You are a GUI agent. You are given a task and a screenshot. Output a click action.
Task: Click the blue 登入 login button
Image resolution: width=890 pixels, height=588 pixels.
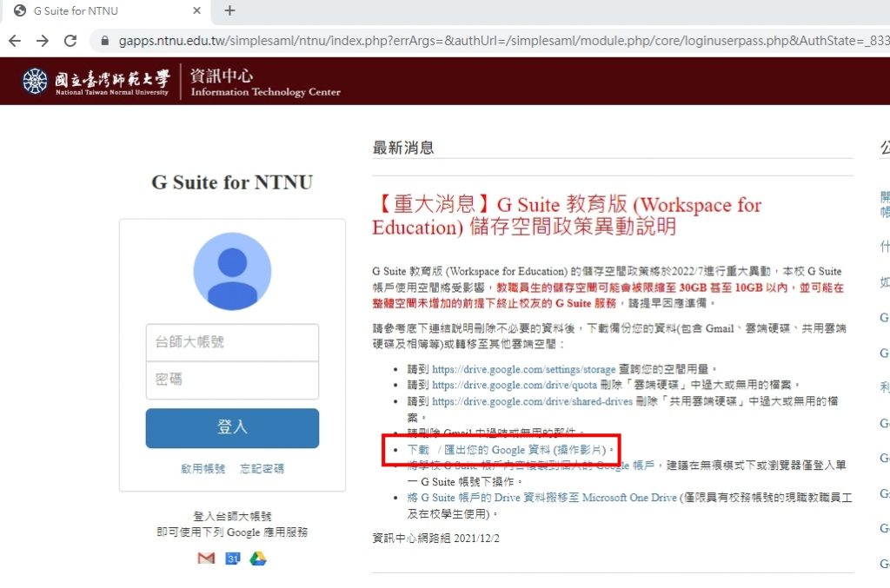click(x=232, y=428)
